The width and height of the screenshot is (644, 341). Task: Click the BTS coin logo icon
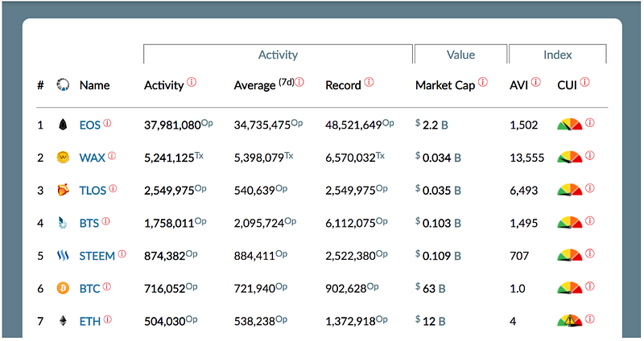click(62, 223)
